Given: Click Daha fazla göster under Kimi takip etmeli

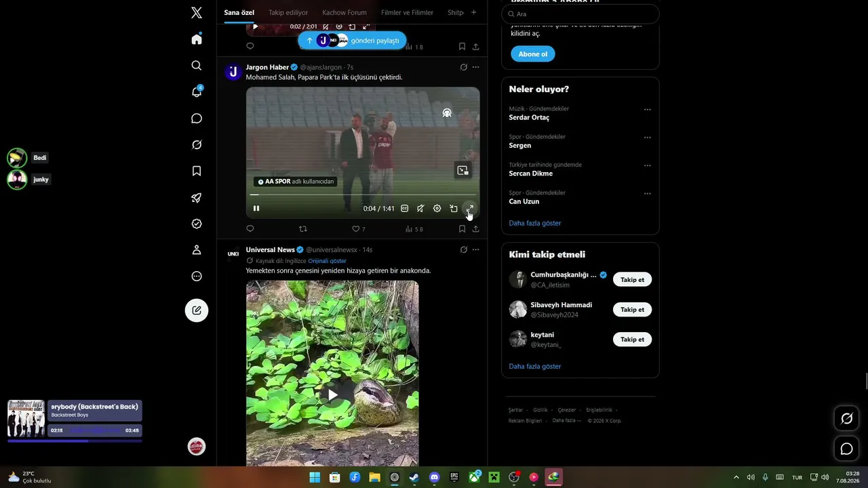Looking at the screenshot, I should pos(535,367).
